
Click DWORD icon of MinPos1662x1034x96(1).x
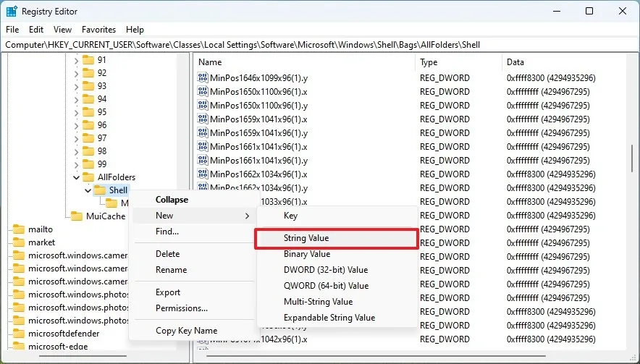tap(203, 174)
